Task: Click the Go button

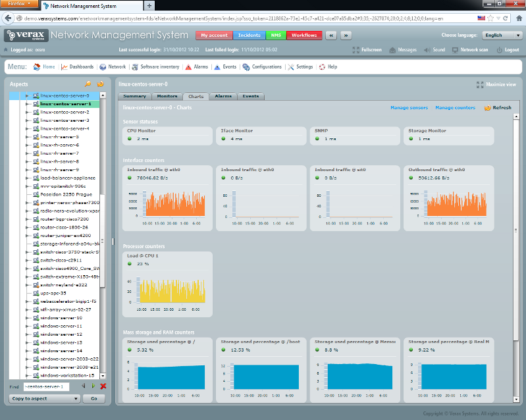Action: click(94, 398)
